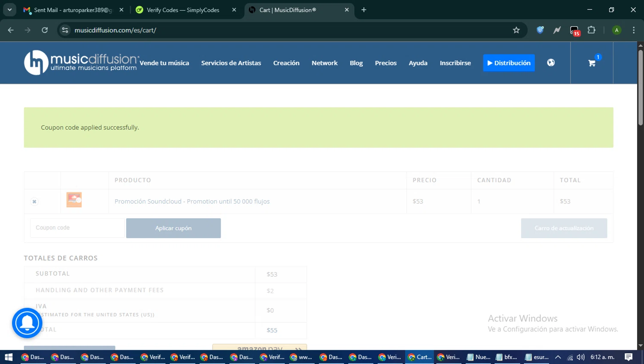This screenshot has height=364, width=644.
Task: Open extension icon with 15 badge
Action: pos(574,31)
